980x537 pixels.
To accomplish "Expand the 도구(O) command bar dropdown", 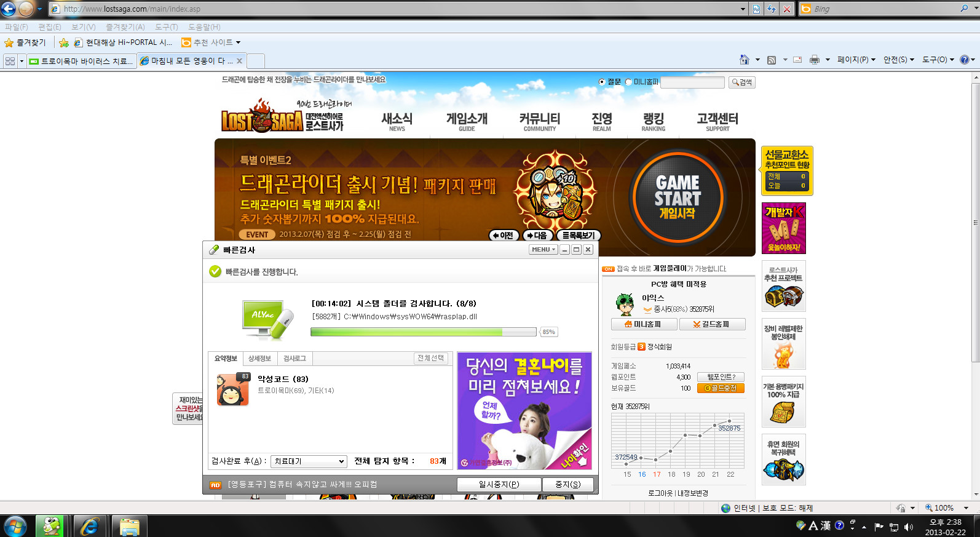I will (x=938, y=60).
